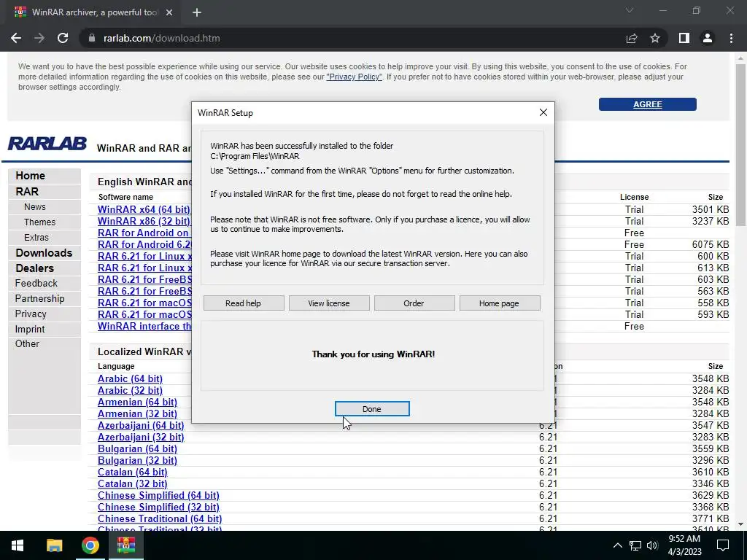Open Imprint in the site sidebar

pos(29,329)
